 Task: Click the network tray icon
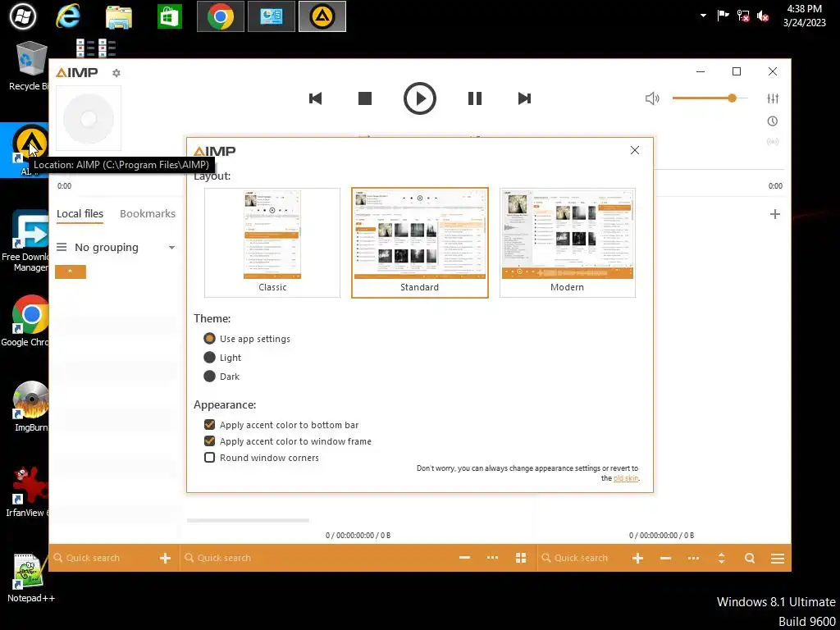[x=743, y=16]
